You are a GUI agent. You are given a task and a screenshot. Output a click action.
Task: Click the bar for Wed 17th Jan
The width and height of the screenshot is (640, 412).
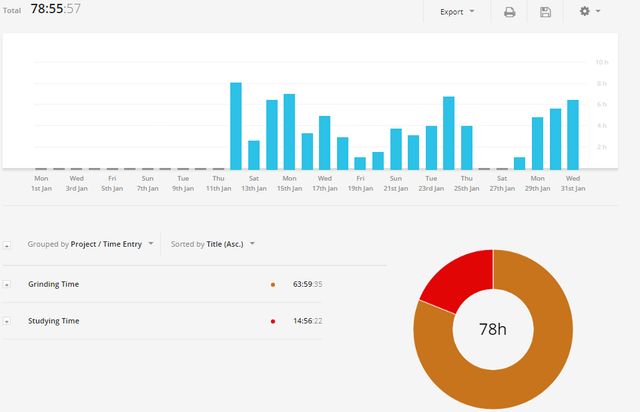[x=324, y=143]
